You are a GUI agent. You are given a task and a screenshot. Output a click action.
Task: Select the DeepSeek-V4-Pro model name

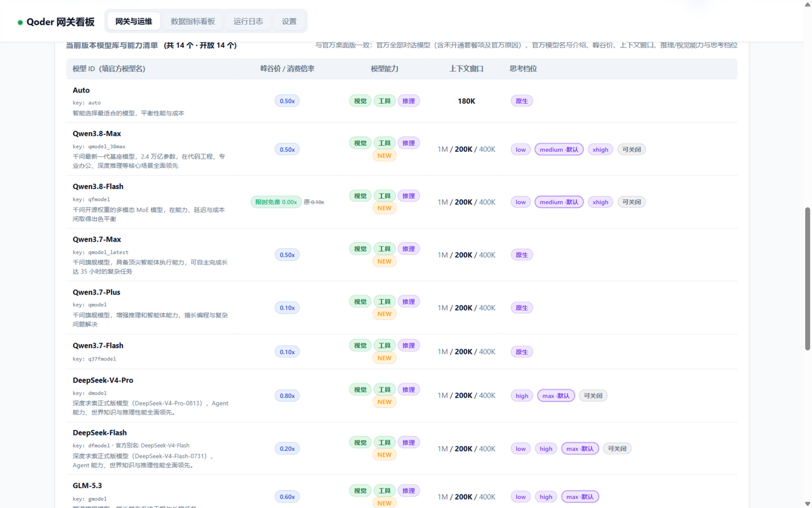tap(103, 380)
